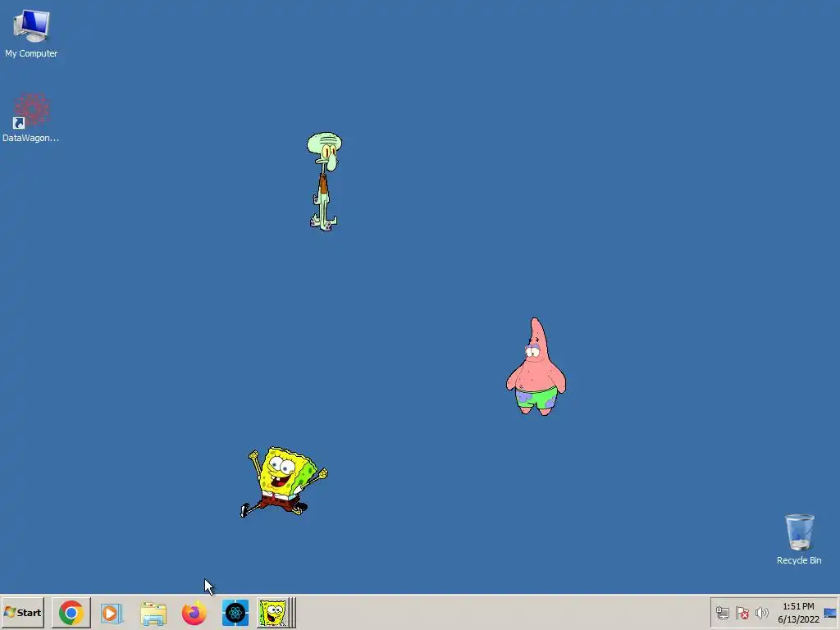The width and height of the screenshot is (840, 630).
Task: Launch Google Chrome from the taskbar
Action: (71, 612)
